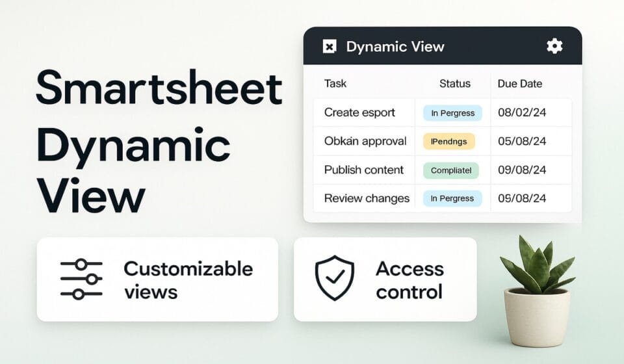Click the sliders icon on Customizable views card
The image size is (624, 364).
pos(81,279)
